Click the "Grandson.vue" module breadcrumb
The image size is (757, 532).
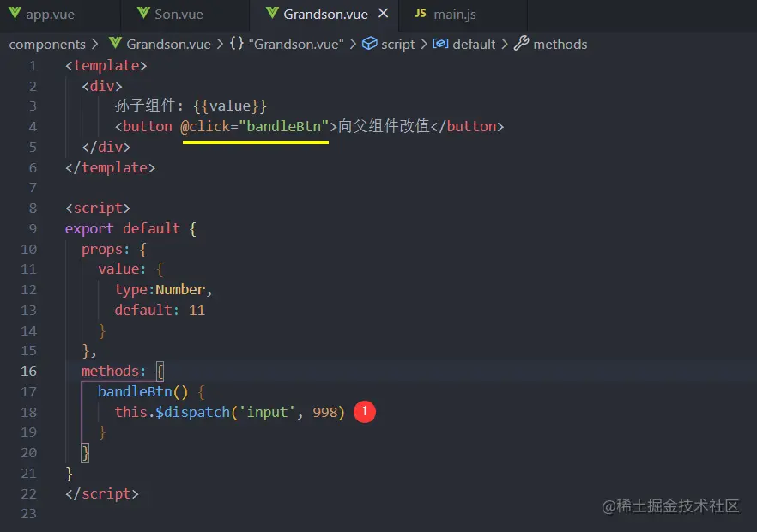pyautogui.click(x=296, y=45)
